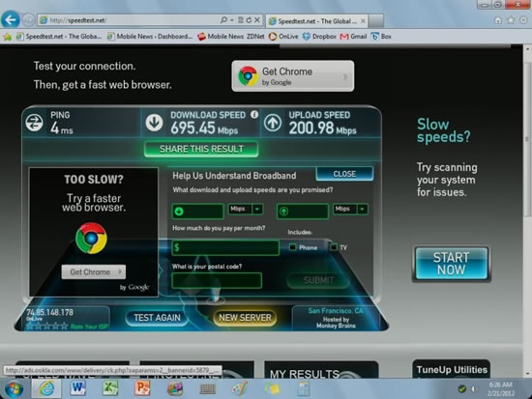Click SHARE THIS RESULT button
The height and width of the screenshot is (399, 532).
[201, 149]
